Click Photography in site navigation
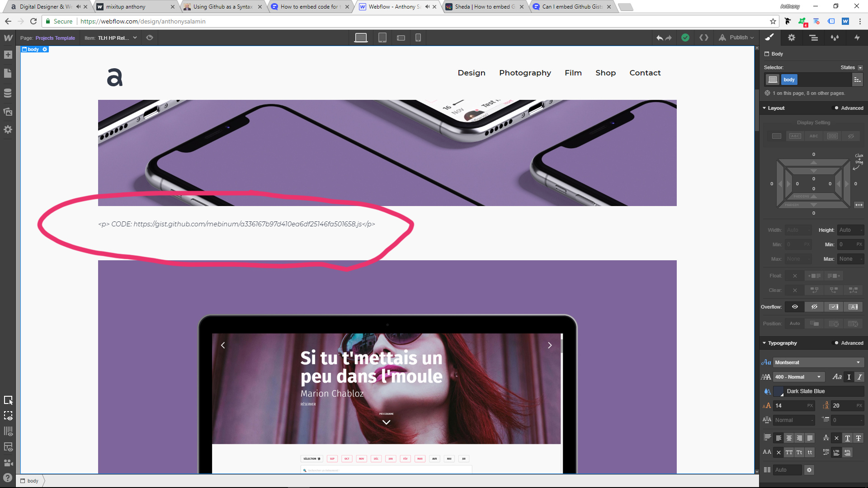 coord(525,73)
